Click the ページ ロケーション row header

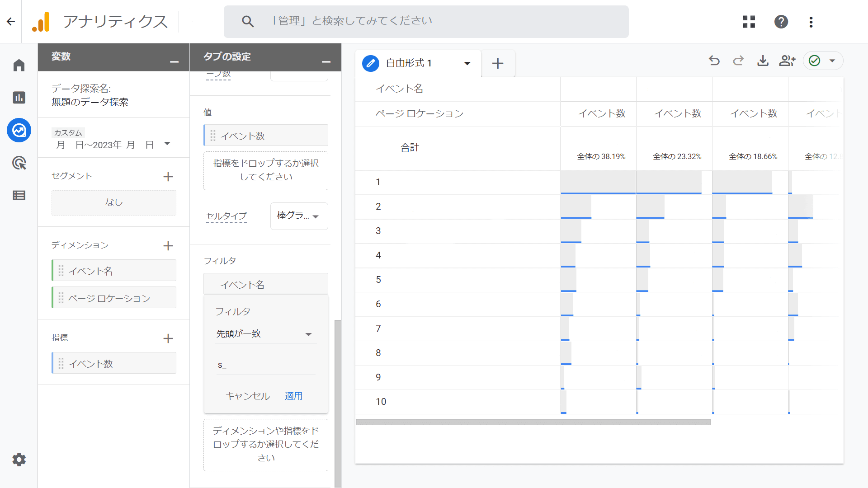pos(420,113)
